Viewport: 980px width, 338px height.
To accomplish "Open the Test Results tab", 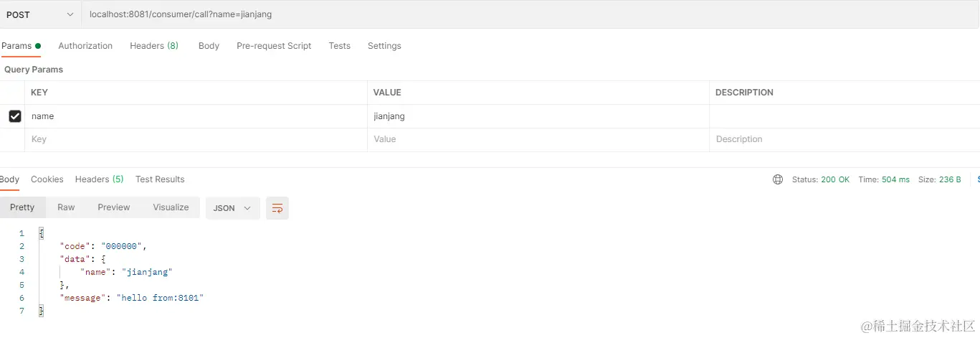I will point(160,179).
